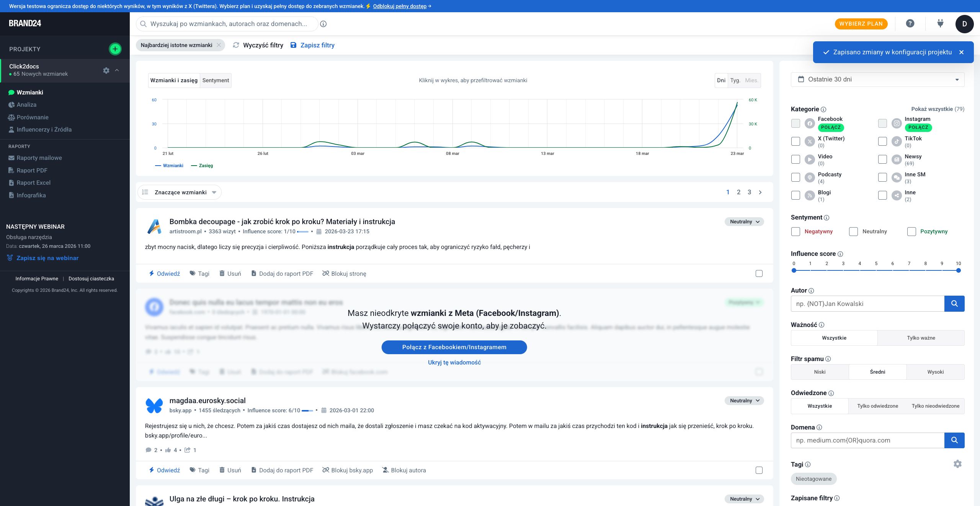This screenshot has width=980, height=506.
Task: Open integrations plug icon in header
Action: (x=940, y=24)
